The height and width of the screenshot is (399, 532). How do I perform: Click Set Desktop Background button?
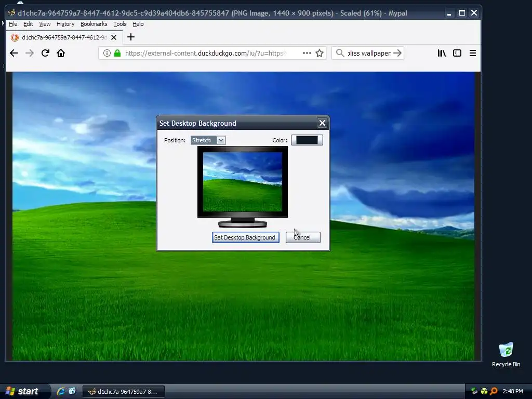(245, 237)
